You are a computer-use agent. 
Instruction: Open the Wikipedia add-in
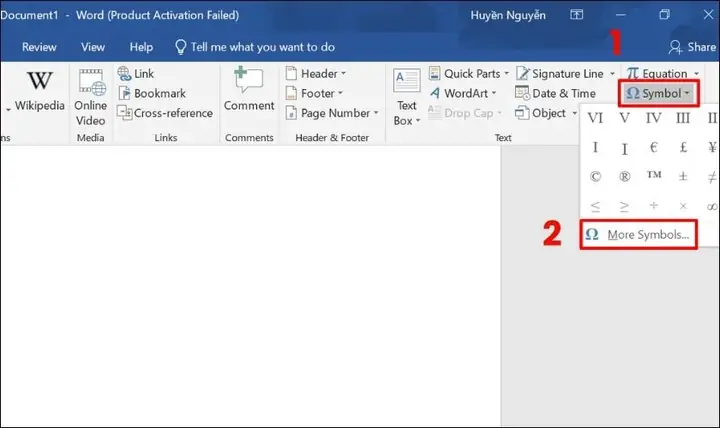click(x=39, y=92)
